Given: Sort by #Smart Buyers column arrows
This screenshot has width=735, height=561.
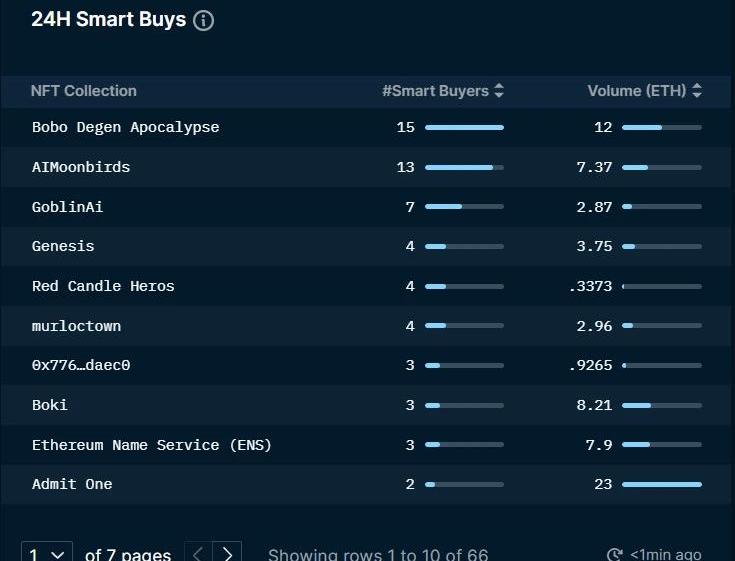Looking at the screenshot, I should click(x=499, y=91).
